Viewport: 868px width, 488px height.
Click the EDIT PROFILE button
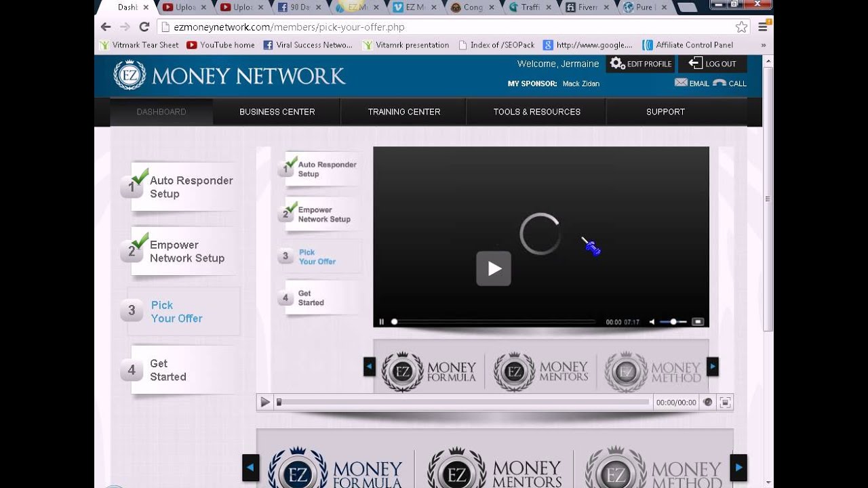[640, 64]
